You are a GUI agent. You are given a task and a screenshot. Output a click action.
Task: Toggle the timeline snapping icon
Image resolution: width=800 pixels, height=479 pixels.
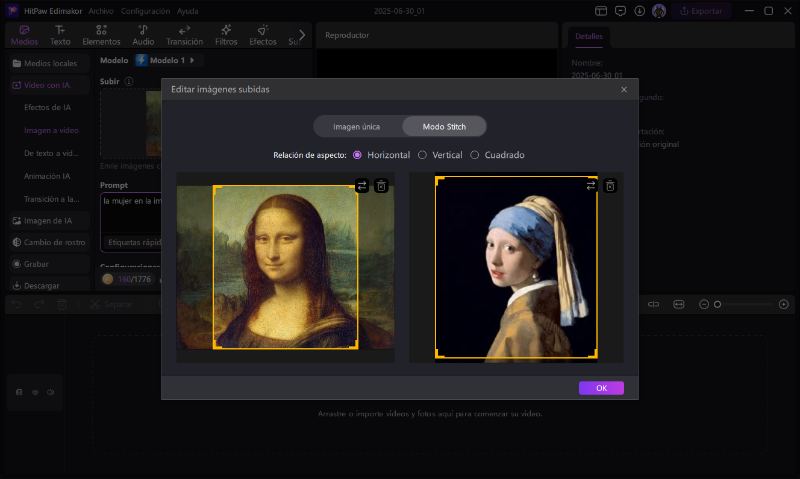coord(654,305)
